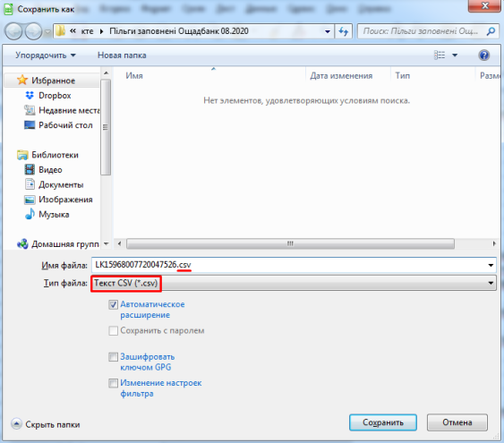Uncheck Автоматическое расширение checkbox
Screen dimensions: 504x443
[113, 304]
